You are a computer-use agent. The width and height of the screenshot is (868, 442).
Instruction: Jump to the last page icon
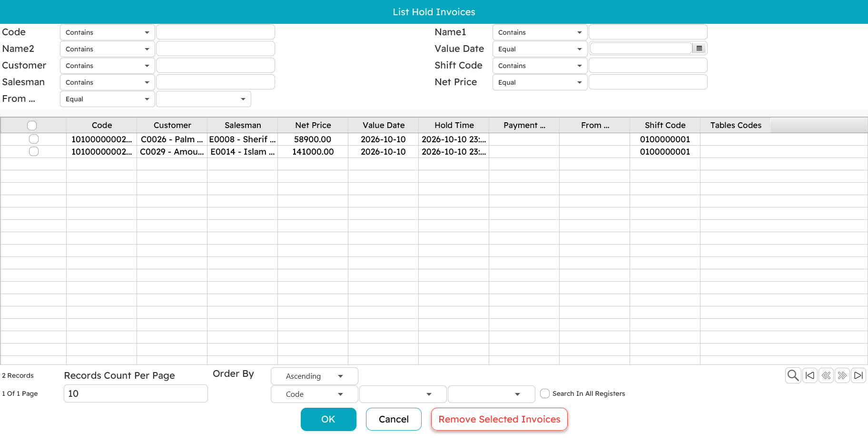pyautogui.click(x=858, y=375)
